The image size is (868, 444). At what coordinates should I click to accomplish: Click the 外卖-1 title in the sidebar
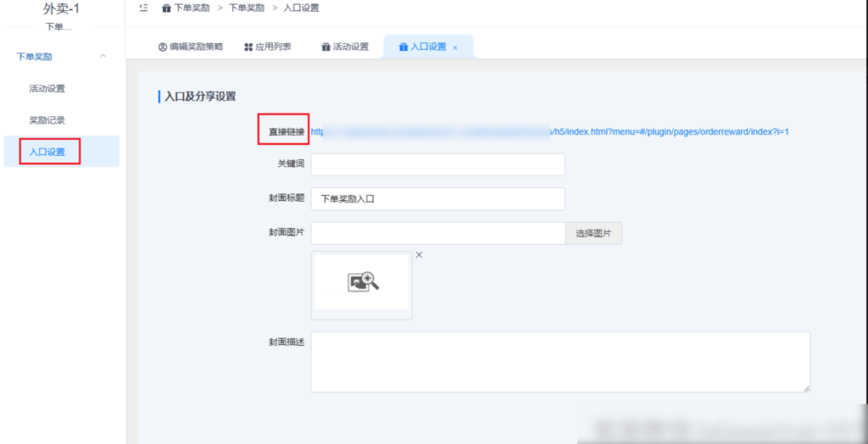pyautogui.click(x=61, y=8)
